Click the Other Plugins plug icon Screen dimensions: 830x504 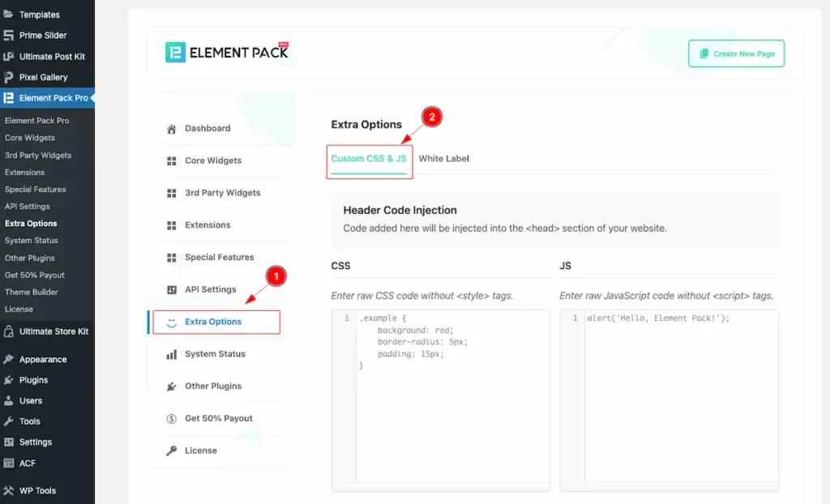coord(171,387)
